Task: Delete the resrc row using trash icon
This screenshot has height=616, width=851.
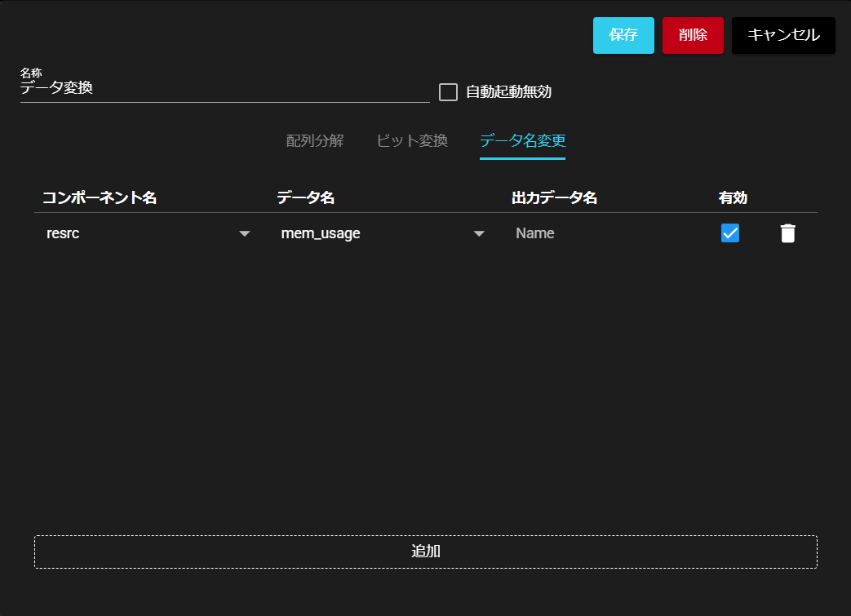Action: [x=787, y=233]
